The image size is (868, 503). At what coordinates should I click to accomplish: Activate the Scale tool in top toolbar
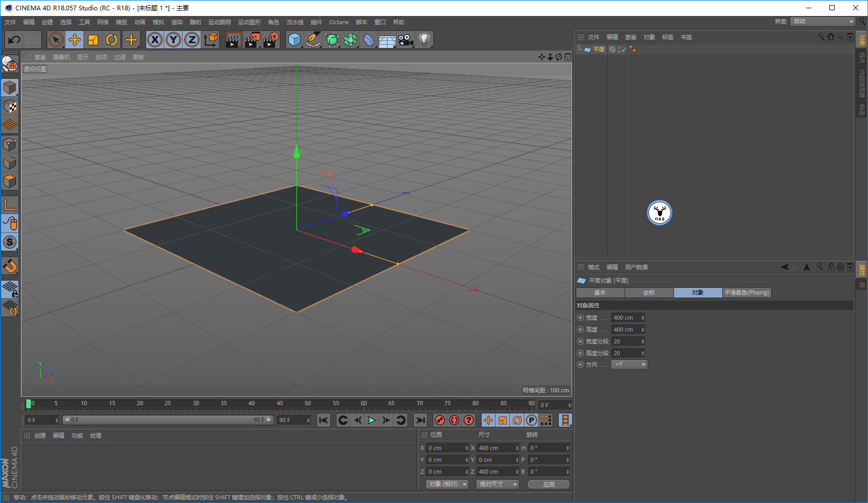93,40
